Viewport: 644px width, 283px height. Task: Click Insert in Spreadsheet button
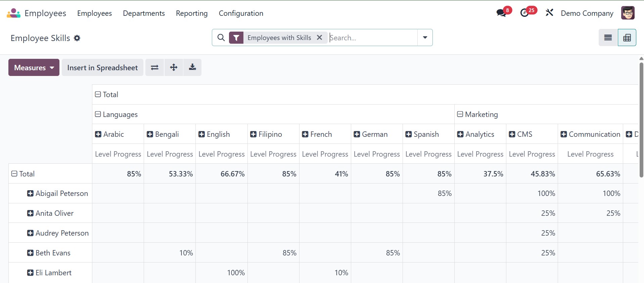pyautogui.click(x=102, y=68)
